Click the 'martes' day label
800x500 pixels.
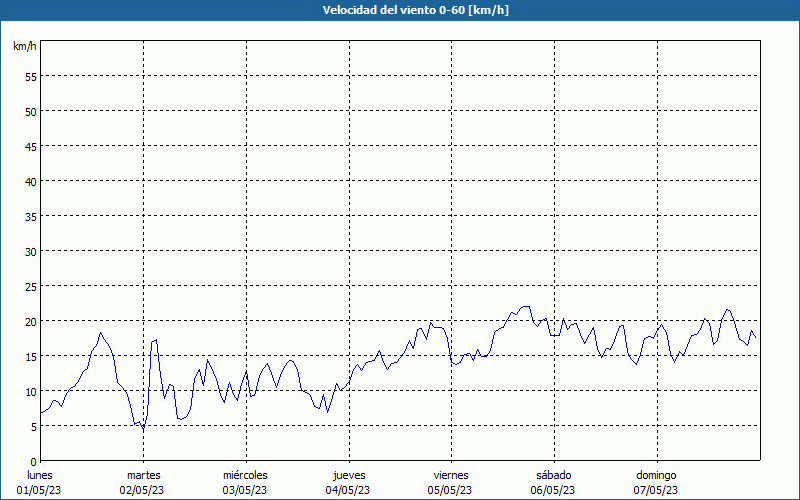point(144,475)
